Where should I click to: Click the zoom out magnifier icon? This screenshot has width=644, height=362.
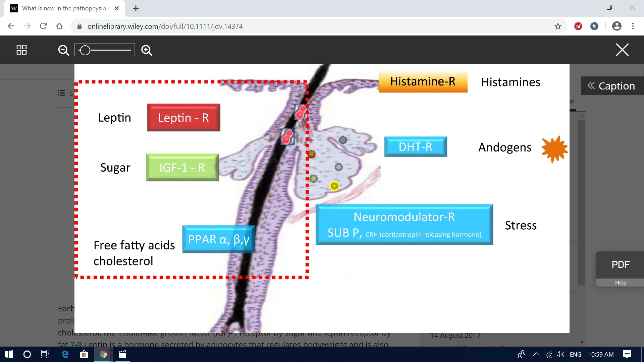tap(63, 50)
